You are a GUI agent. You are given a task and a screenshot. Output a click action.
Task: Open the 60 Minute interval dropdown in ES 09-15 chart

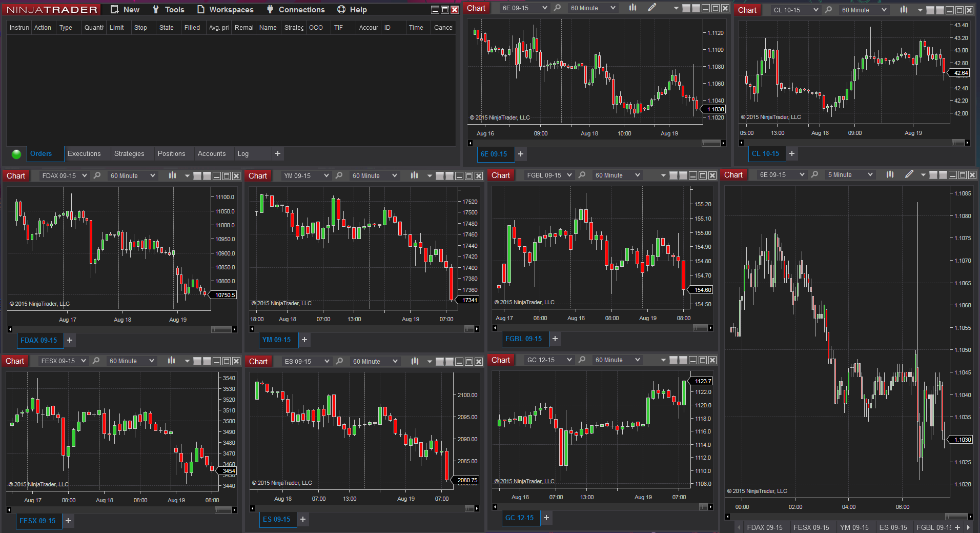(x=395, y=361)
